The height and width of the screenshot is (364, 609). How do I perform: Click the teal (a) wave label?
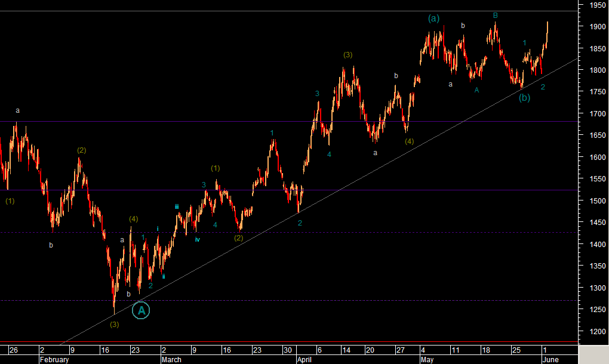(x=434, y=18)
